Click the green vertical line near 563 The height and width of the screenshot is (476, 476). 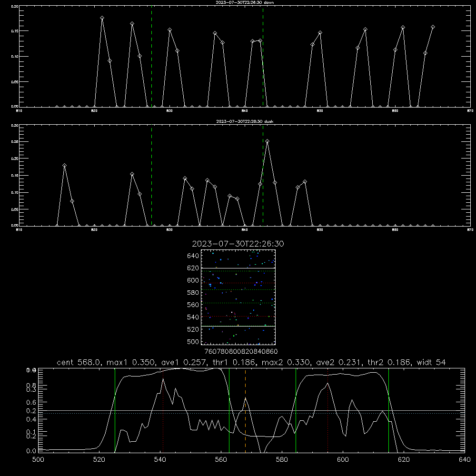(x=229, y=410)
